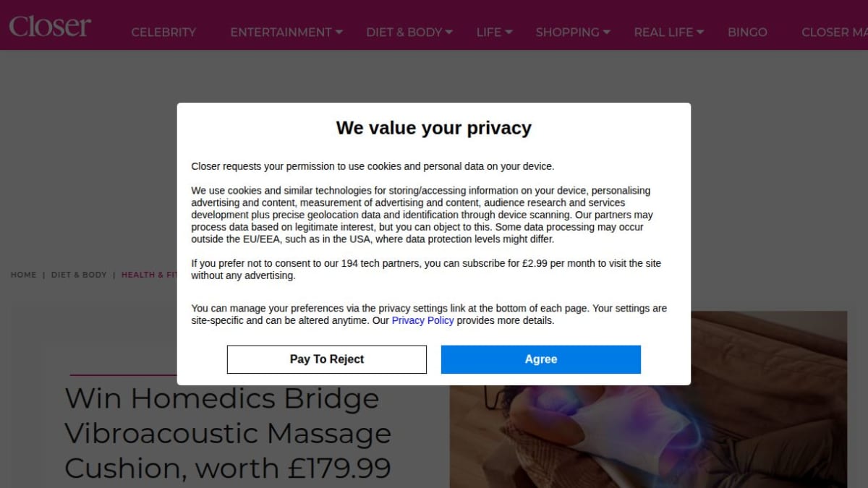Open the Closer Magazine nav item
The height and width of the screenshot is (488, 868).
(x=835, y=33)
